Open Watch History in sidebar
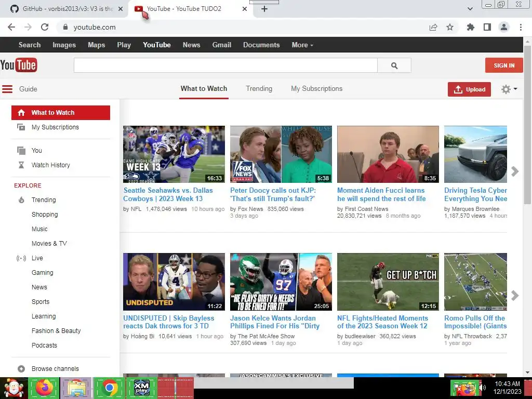Viewport: 532px width, 399px height. pyautogui.click(x=50, y=165)
